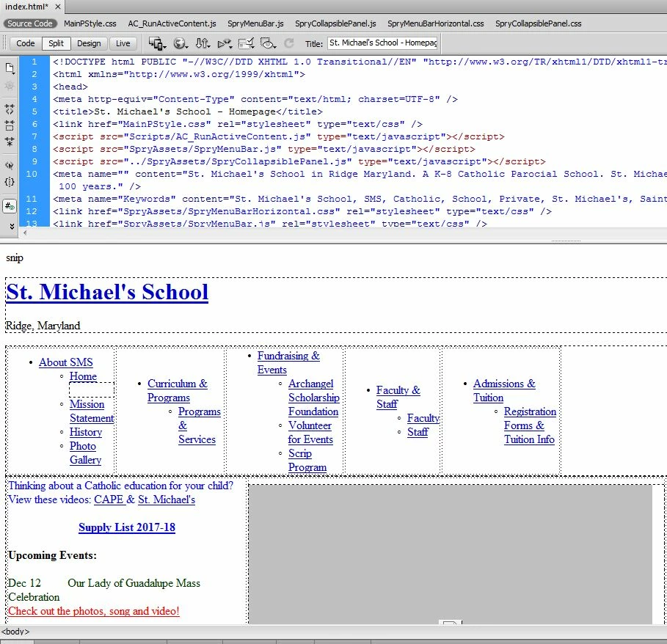Click the Programs & Services link
Image resolution: width=667 pixels, height=644 pixels.
pyautogui.click(x=199, y=425)
